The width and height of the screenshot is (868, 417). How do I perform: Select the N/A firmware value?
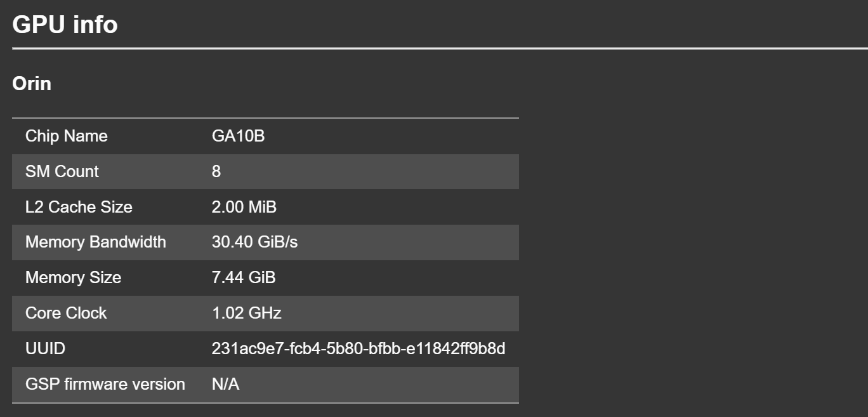click(x=225, y=384)
